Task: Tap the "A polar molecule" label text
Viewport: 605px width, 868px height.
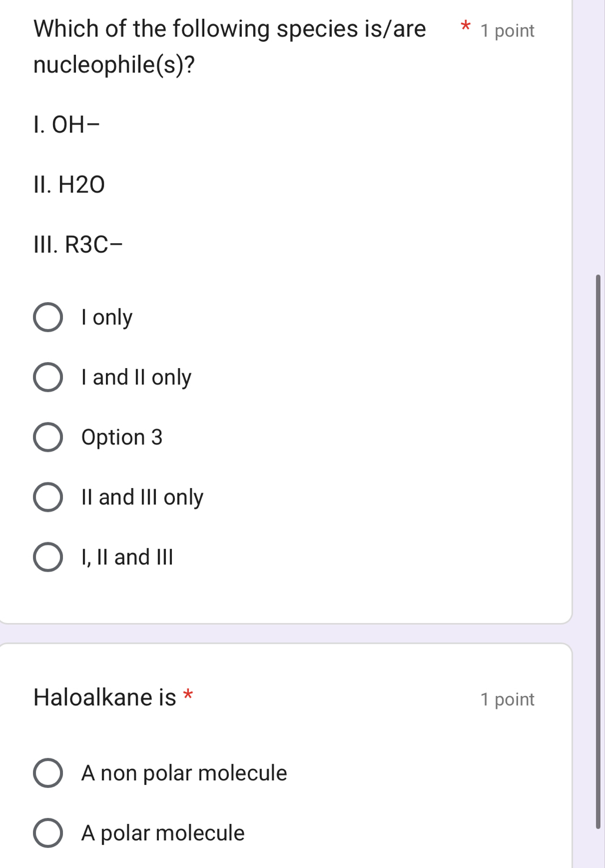Action: [x=163, y=833]
